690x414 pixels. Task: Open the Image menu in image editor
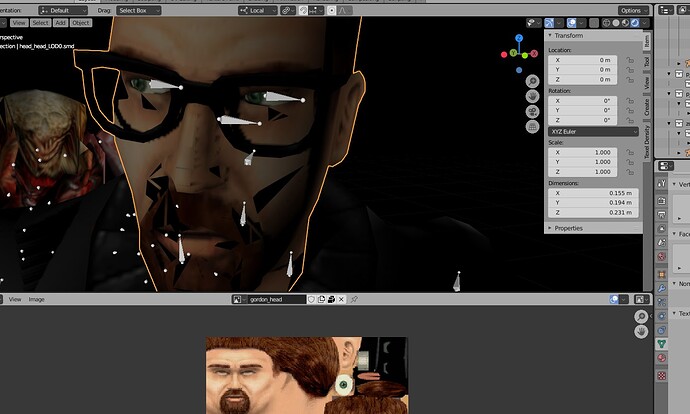point(37,299)
